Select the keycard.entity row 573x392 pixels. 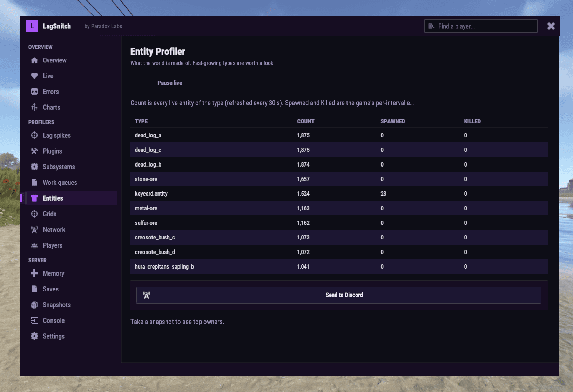point(339,194)
